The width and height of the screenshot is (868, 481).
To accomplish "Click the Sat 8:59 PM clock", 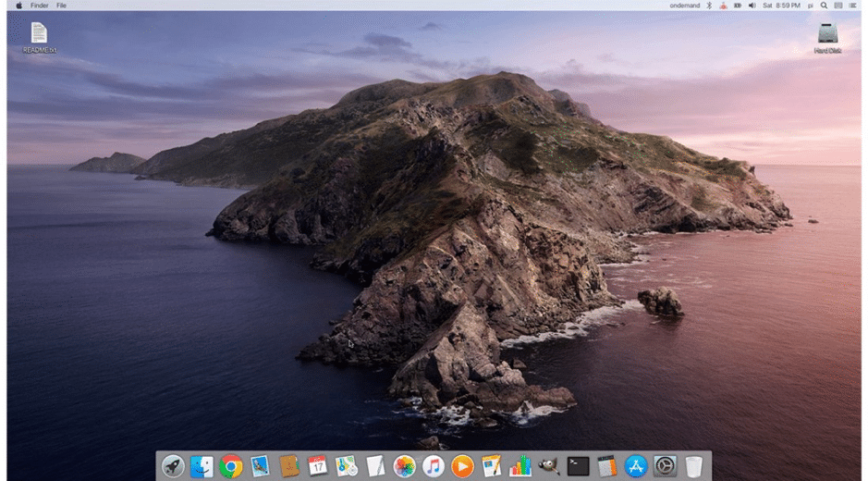I will (x=781, y=5).
